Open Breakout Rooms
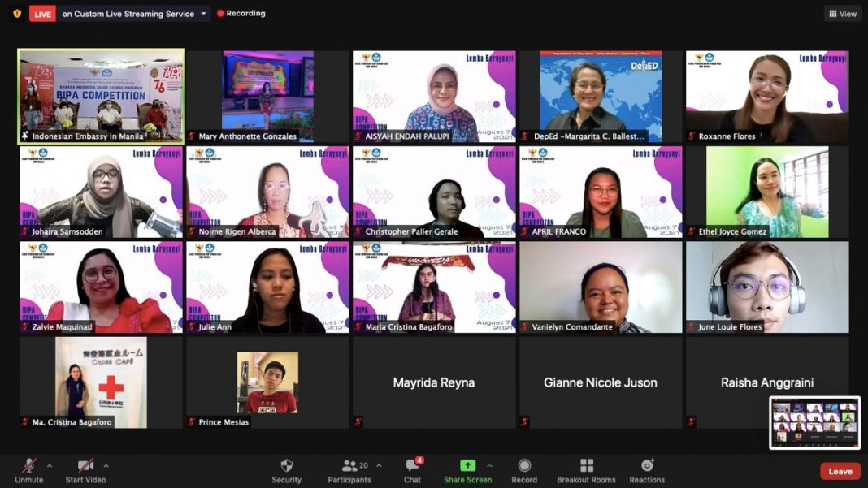Image resolution: width=868 pixels, height=488 pixels. pyautogui.click(x=586, y=466)
